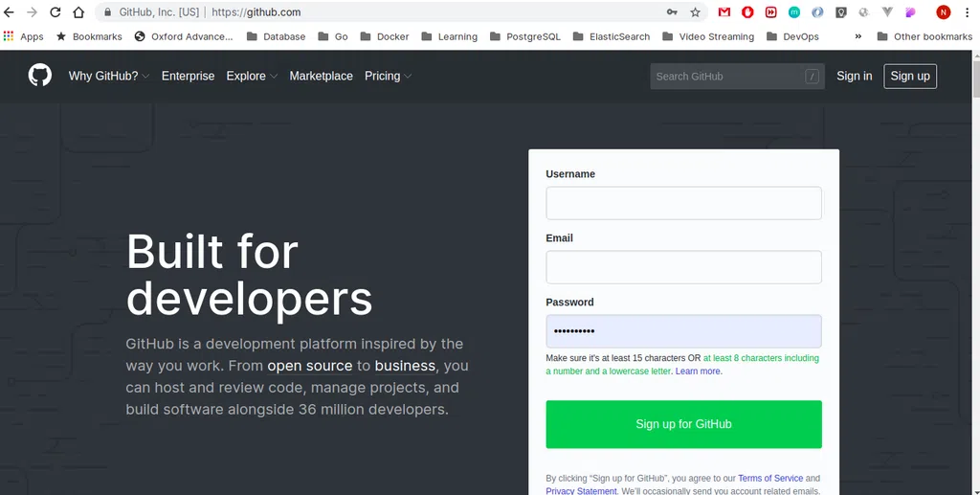Open the Terms of Service link
Image resolution: width=980 pixels, height=495 pixels.
point(770,478)
